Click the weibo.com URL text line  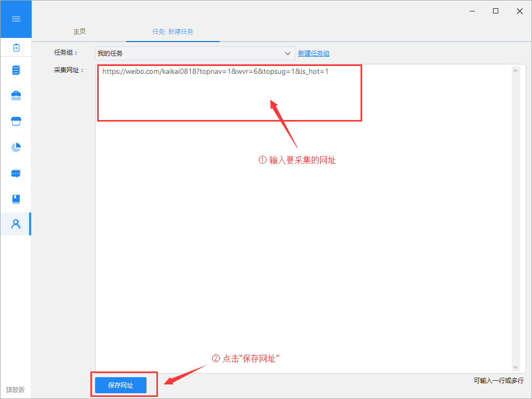tap(216, 71)
